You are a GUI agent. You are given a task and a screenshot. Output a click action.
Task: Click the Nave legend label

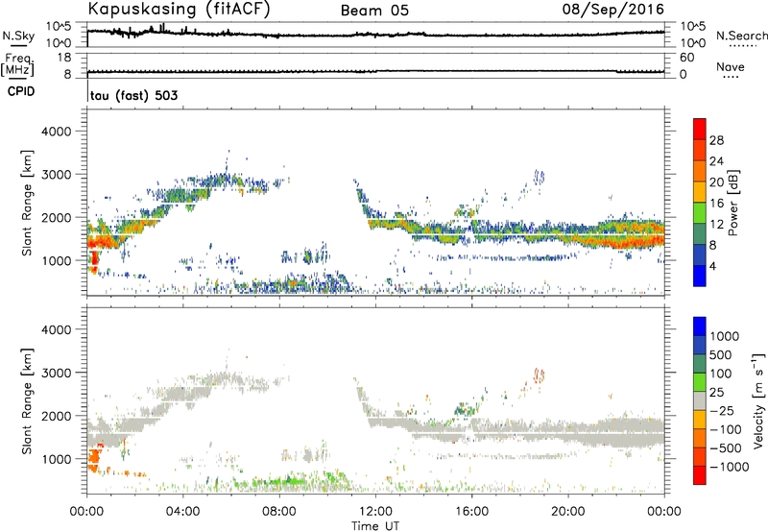point(730,66)
